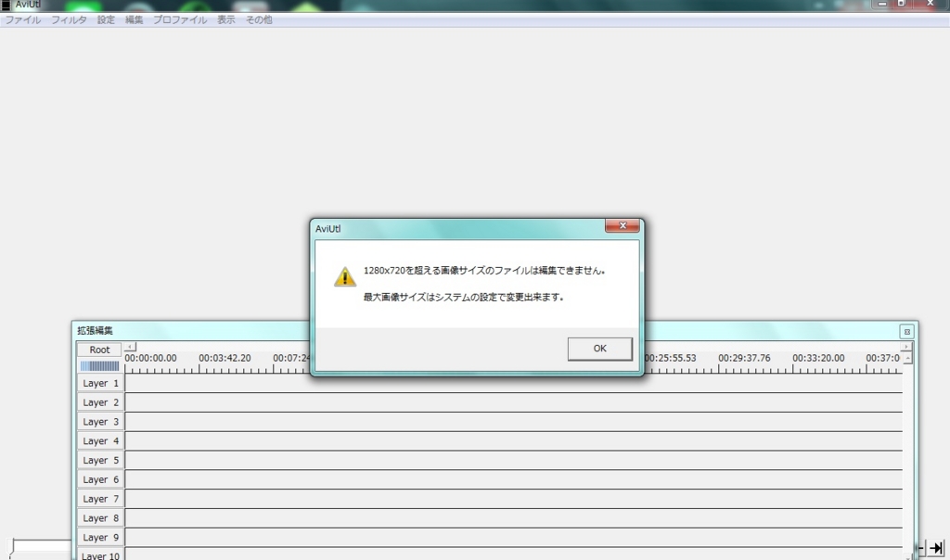Dismiss the size warning by clicking OK
Viewport: 950px width, 560px height.
coord(598,348)
